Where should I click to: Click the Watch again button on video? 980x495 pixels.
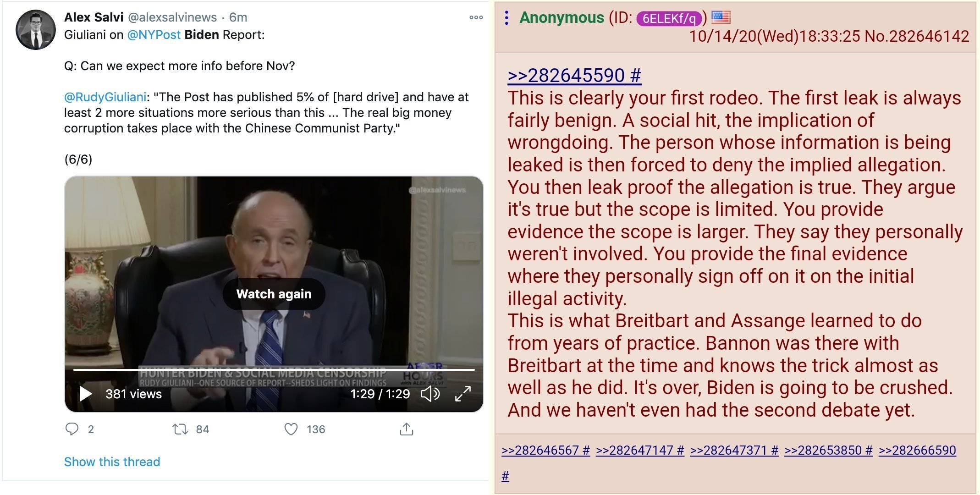tap(274, 294)
